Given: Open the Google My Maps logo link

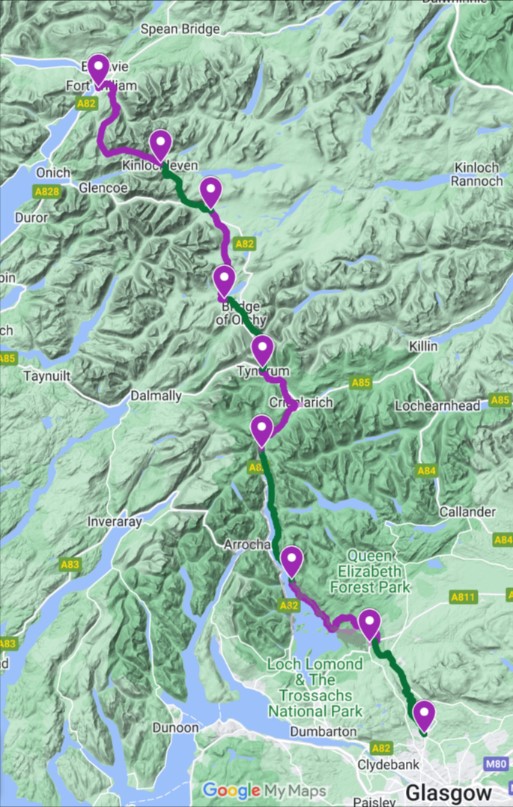Looking at the screenshot, I should coord(264,790).
